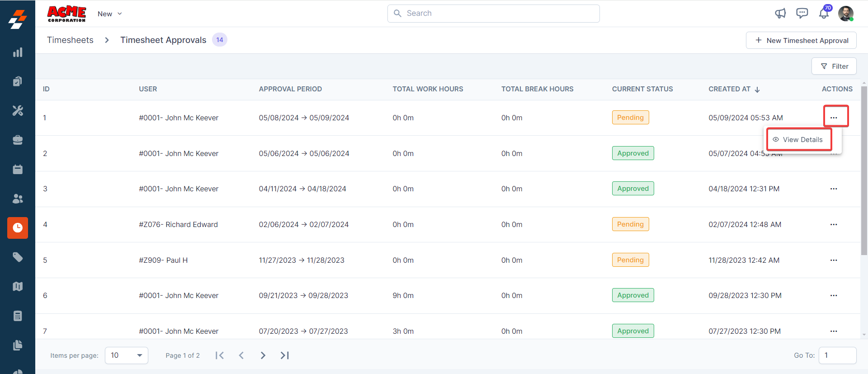The width and height of the screenshot is (868, 374).
Task: Click the Filter button
Action: [834, 66]
